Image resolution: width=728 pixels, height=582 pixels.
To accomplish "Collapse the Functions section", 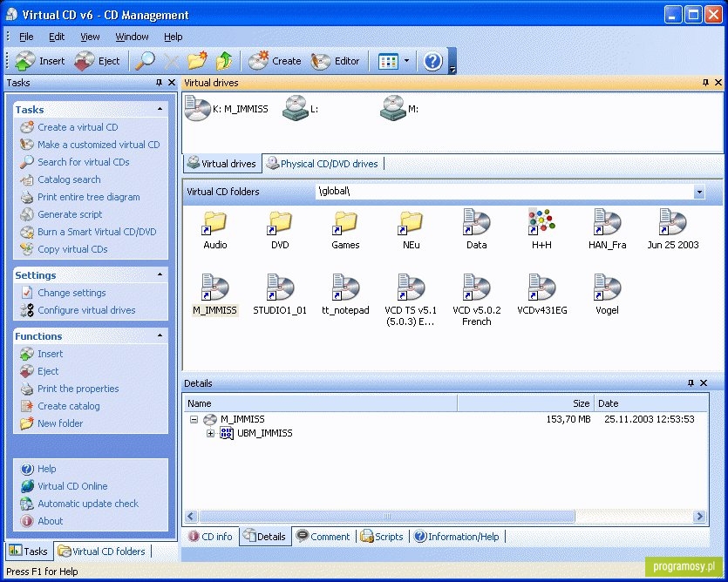I will pos(160,335).
